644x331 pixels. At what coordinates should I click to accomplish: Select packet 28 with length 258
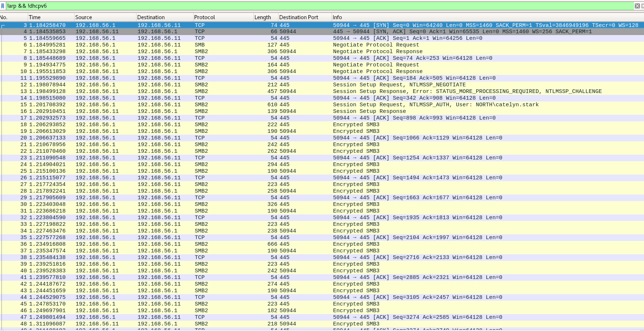[322, 191]
